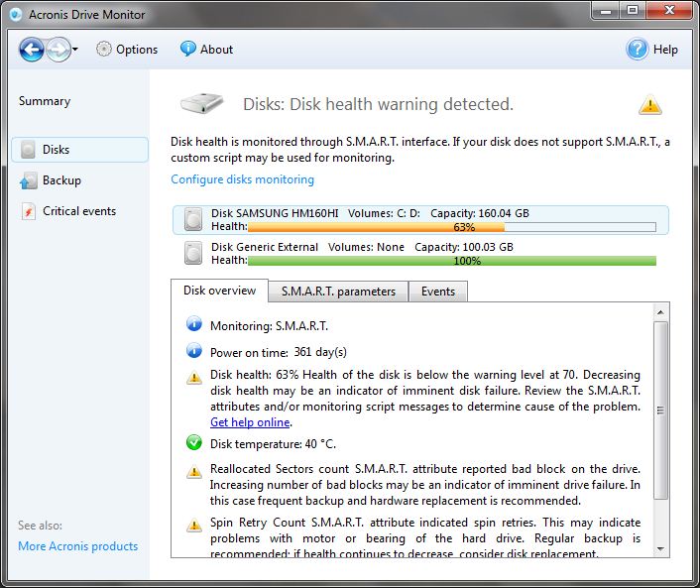Click the SAMSUNG disk drive icon
This screenshot has height=588, width=700.
[193, 220]
